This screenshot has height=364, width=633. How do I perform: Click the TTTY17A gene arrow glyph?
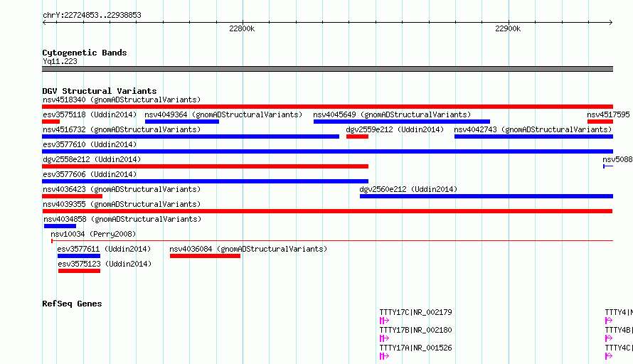pyautogui.click(x=384, y=356)
